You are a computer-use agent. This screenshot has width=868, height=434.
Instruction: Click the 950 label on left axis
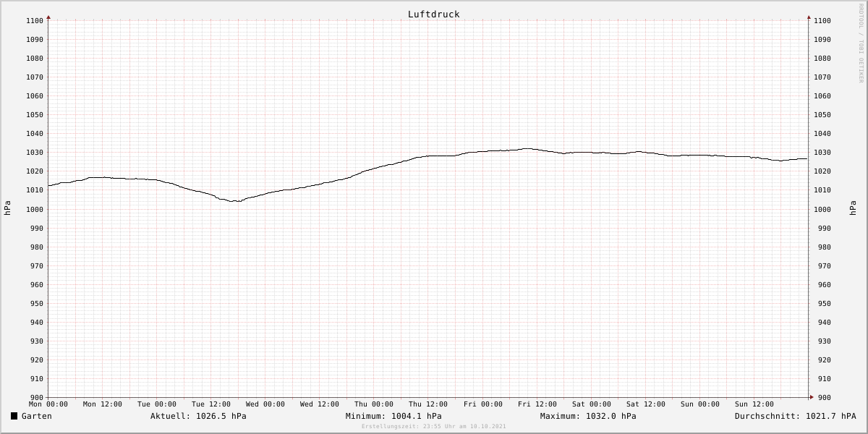[37, 304]
